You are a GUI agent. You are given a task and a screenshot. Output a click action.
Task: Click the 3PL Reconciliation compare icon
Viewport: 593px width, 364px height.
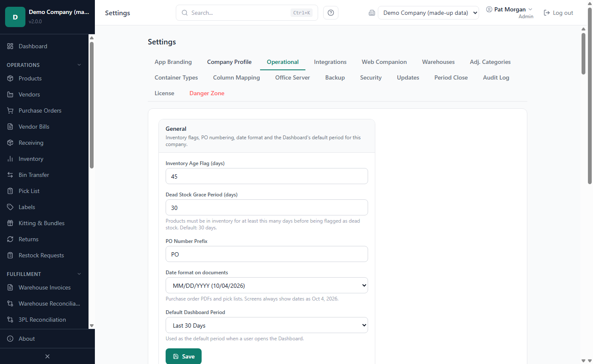[10, 320]
